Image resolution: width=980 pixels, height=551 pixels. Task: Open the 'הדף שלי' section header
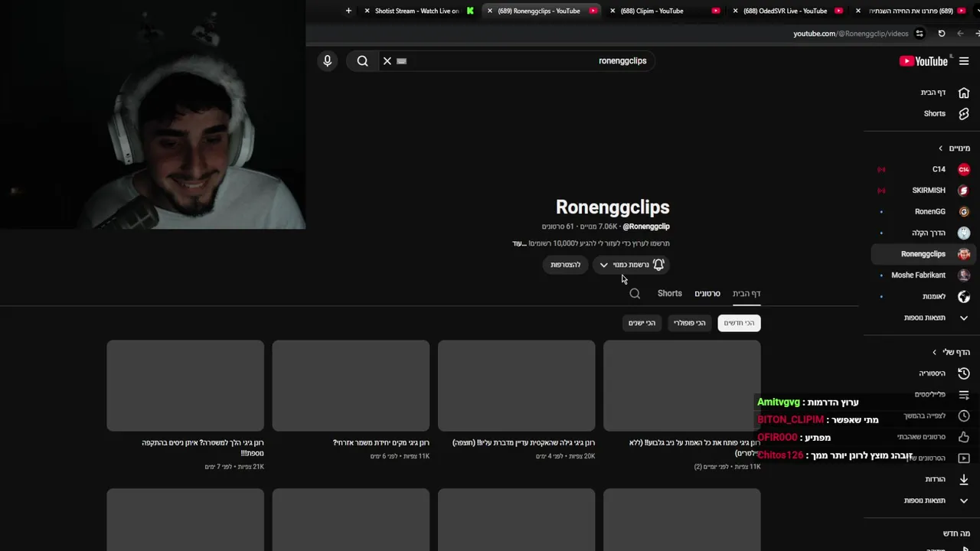pos(951,352)
